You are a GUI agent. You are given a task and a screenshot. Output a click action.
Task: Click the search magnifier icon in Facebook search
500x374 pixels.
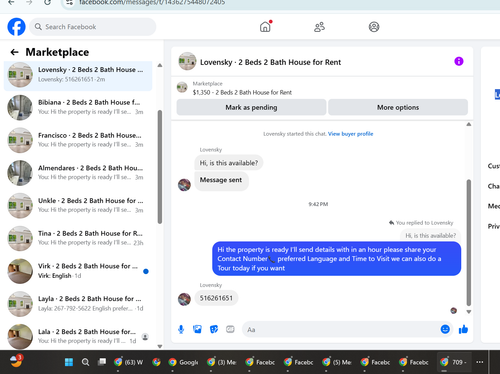pyautogui.click(x=38, y=27)
